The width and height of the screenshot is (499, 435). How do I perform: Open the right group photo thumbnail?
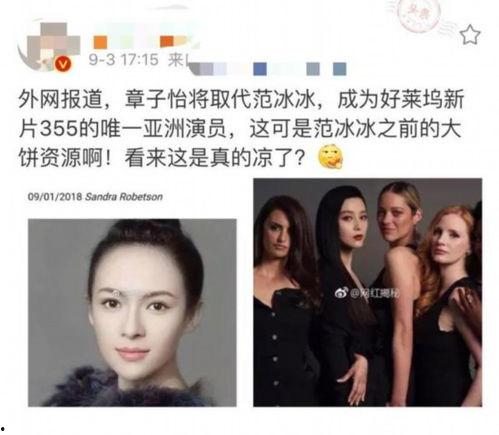367,292
